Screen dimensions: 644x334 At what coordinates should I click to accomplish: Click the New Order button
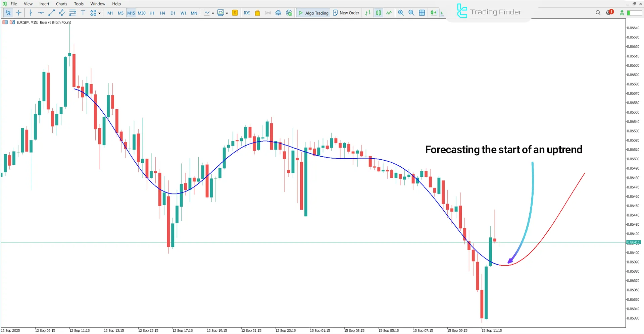(x=346, y=13)
